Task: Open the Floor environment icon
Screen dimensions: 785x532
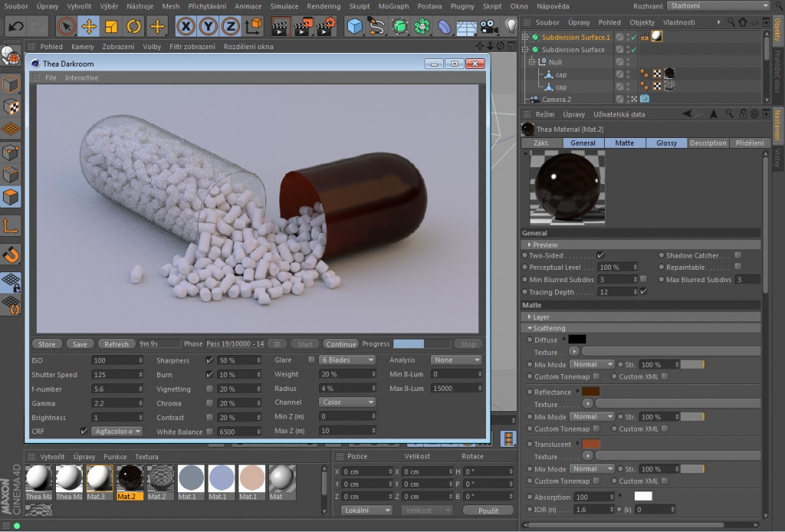Action: [x=466, y=26]
